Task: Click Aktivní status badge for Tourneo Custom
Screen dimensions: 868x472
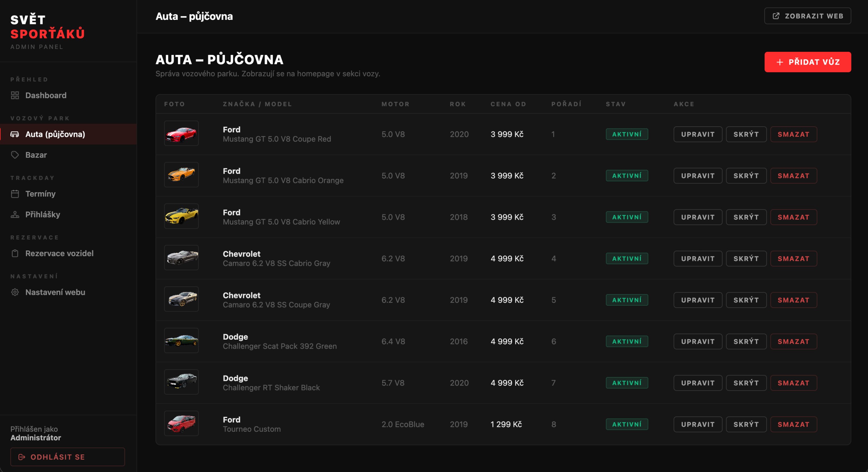Action: (x=627, y=424)
